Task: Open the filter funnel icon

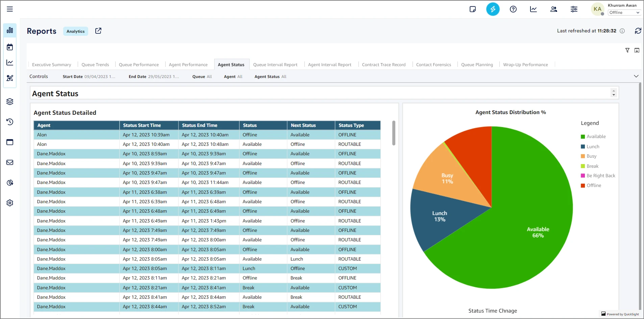Action: tap(627, 50)
